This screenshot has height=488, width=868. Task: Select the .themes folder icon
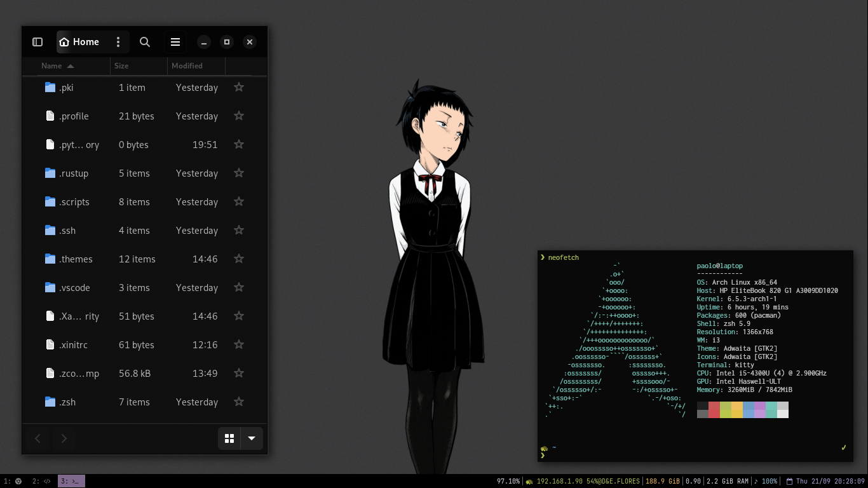coord(50,259)
